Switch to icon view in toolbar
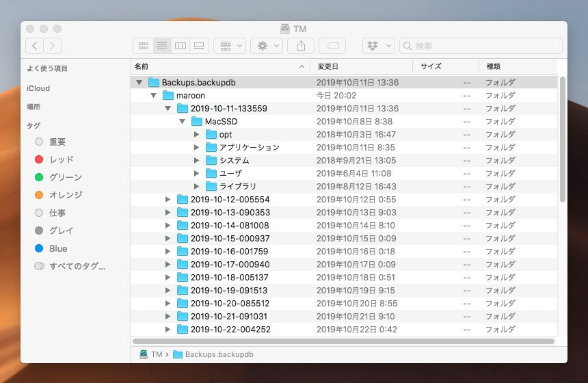 144,46
